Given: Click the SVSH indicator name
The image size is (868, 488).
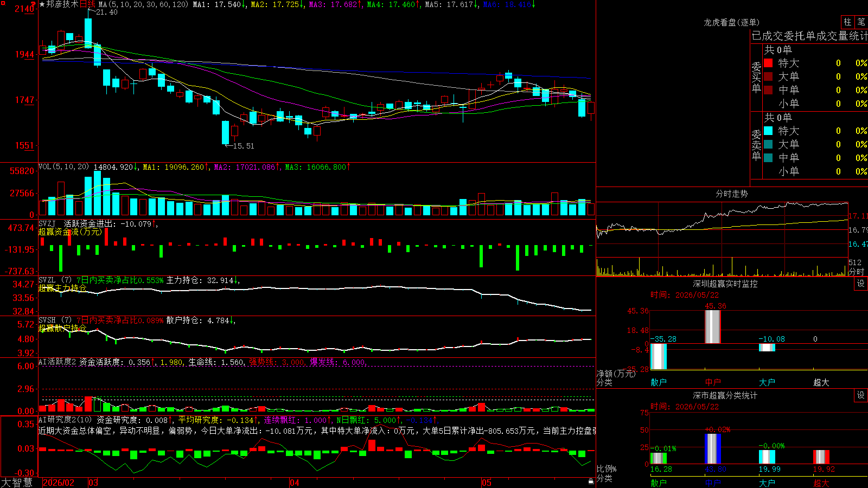Looking at the screenshot, I should [x=47, y=320].
